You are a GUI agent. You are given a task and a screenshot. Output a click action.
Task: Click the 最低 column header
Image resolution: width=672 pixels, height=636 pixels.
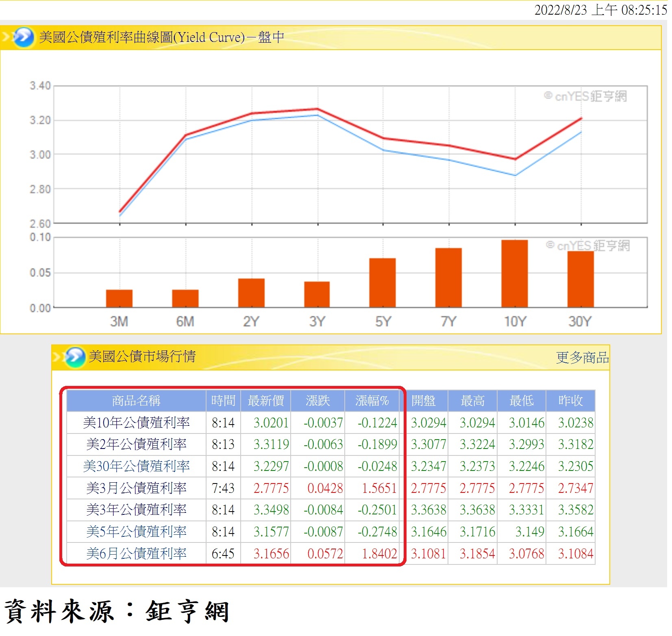point(522,401)
